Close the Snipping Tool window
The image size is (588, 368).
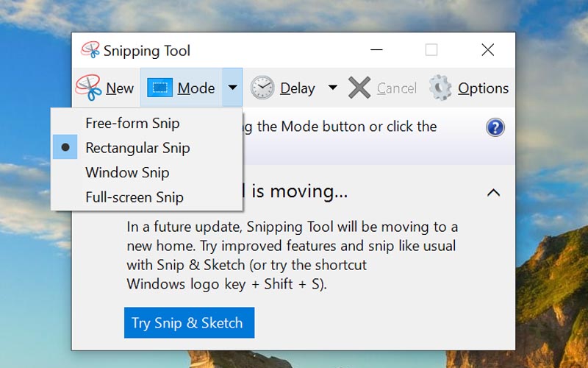[487, 50]
